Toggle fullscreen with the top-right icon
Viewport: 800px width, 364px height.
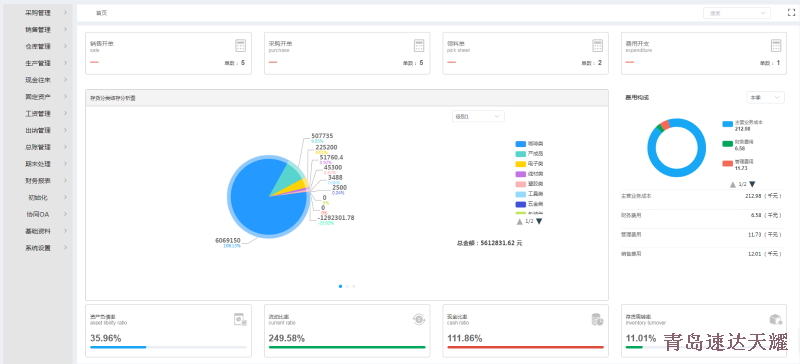click(791, 13)
